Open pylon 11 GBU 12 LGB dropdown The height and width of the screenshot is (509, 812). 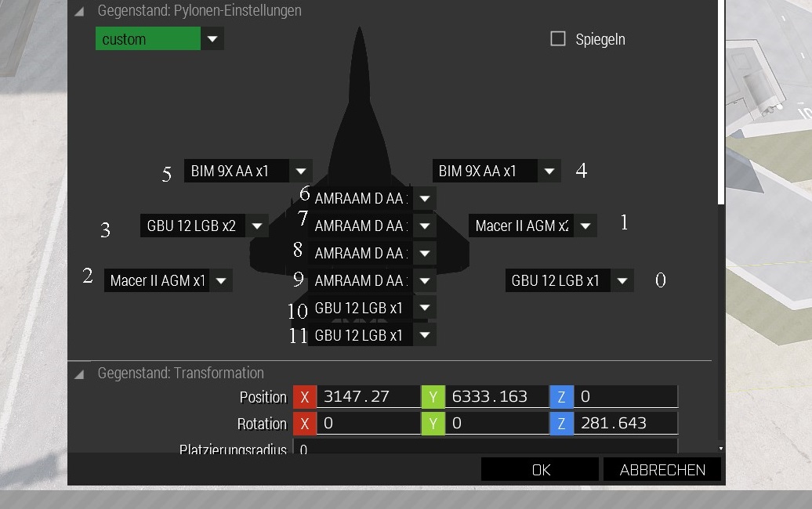(424, 335)
